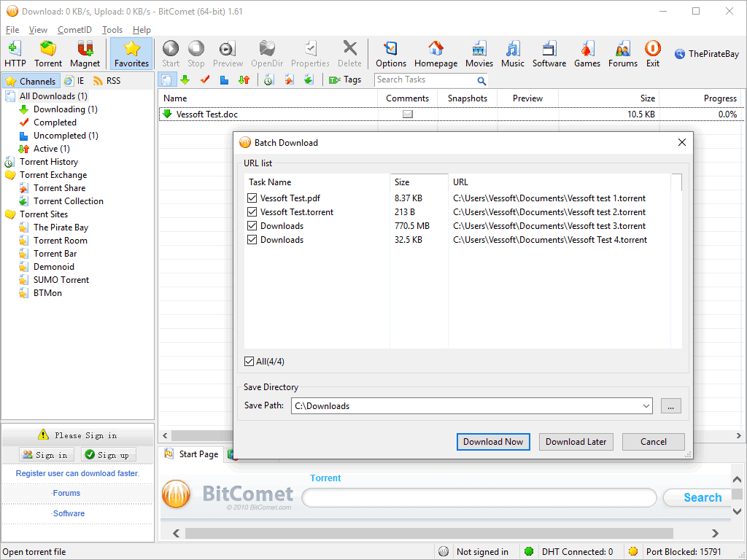Open the Games toolbar icon
This screenshot has height=560, width=747.
point(587,54)
